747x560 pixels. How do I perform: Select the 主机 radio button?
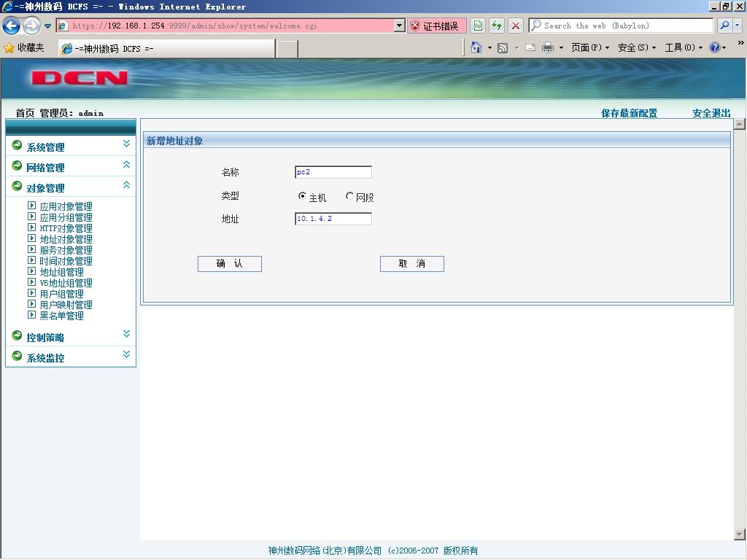pyautogui.click(x=302, y=195)
